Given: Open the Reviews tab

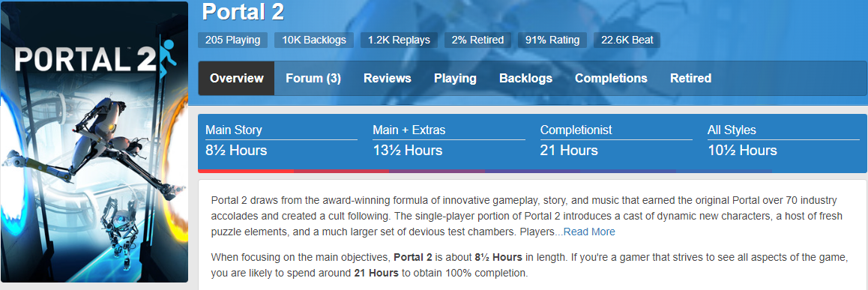Looking at the screenshot, I should (388, 78).
